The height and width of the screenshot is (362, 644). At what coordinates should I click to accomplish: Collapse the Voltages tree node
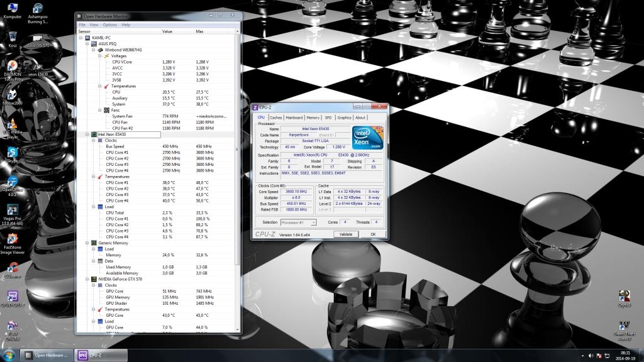tap(99, 56)
